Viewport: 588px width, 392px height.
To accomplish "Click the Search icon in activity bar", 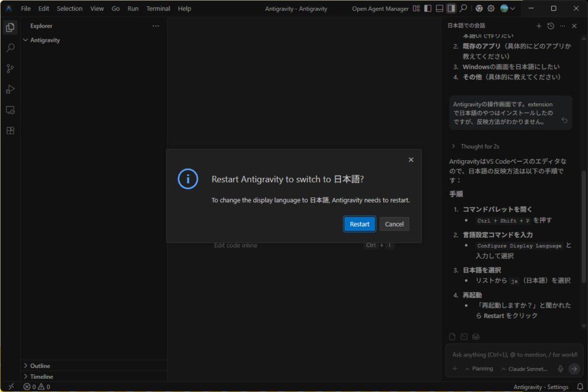I will pos(10,48).
